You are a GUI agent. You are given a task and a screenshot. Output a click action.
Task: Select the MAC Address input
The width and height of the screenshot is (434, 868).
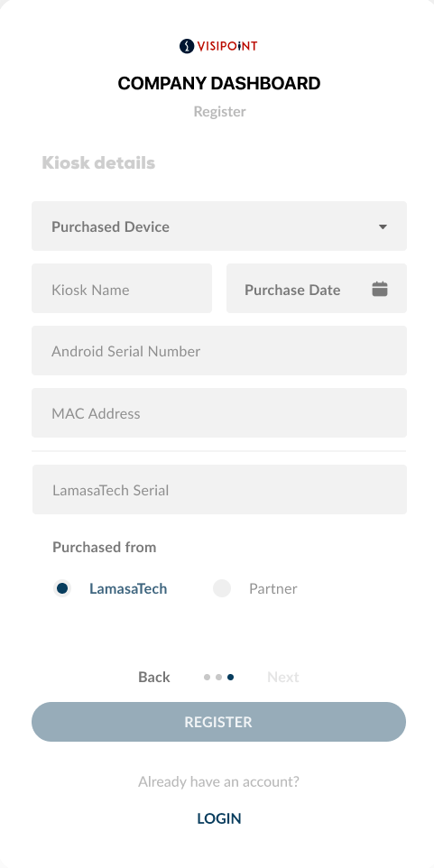219,413
